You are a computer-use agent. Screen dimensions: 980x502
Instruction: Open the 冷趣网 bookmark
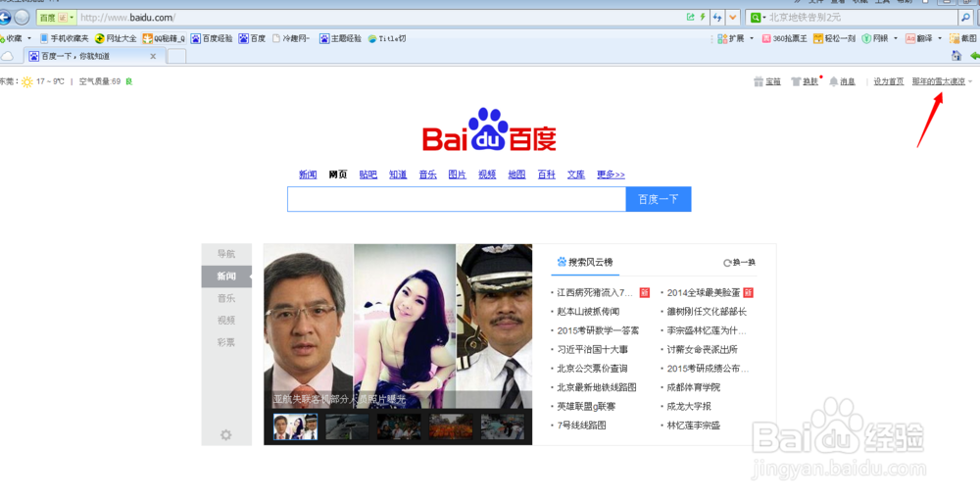click(291, 39)
